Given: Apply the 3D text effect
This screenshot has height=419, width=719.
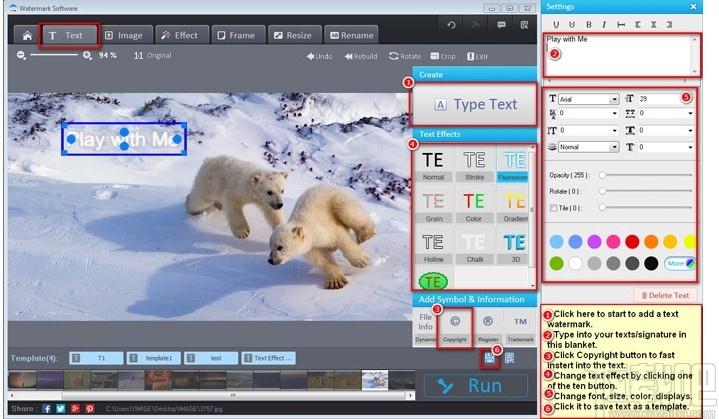Looking at the screenshot, I should pyautogui.click(x=514, y=247).
